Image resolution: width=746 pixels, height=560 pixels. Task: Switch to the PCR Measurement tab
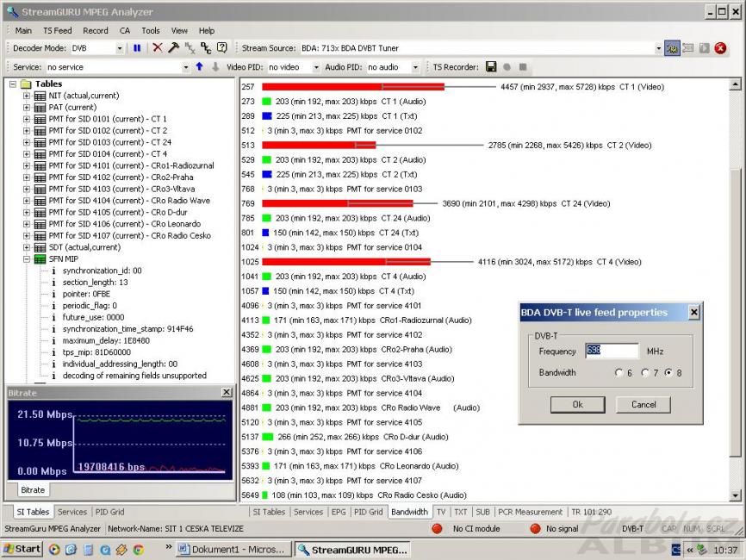[x=530, y=512]
